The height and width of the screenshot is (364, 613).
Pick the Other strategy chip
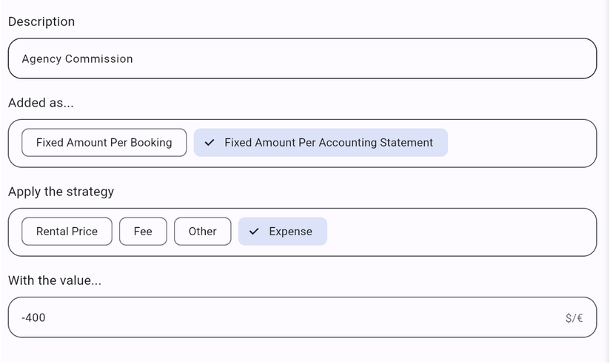(202, 232)
